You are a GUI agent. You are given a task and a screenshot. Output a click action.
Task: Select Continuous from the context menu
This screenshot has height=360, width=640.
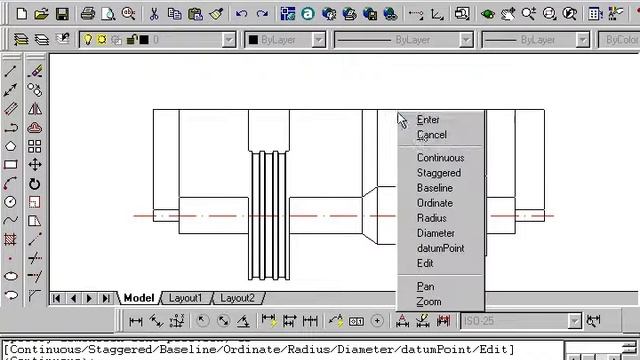point(441,158)
